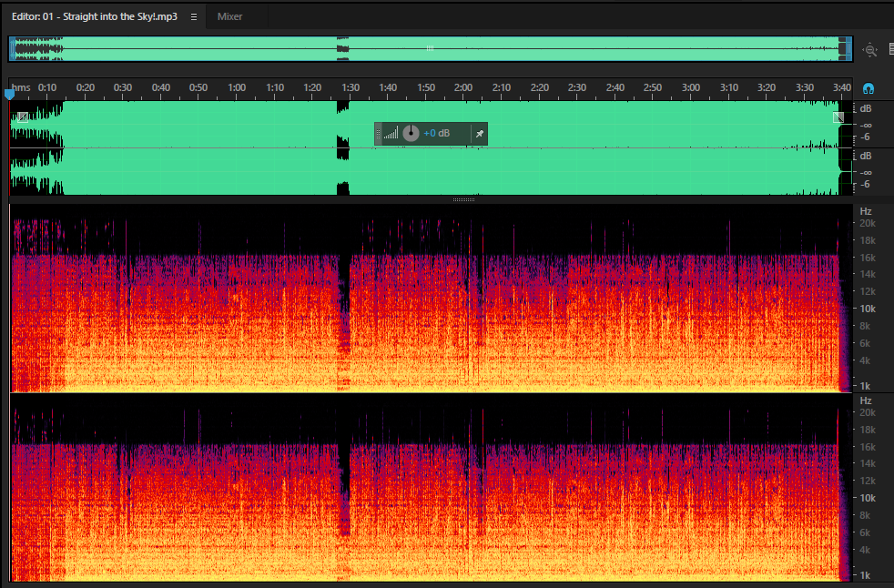Screen dimensions: 894x588
Task: Click the 10k mark on top frequency scale
Action: click(x=868, y=309)
